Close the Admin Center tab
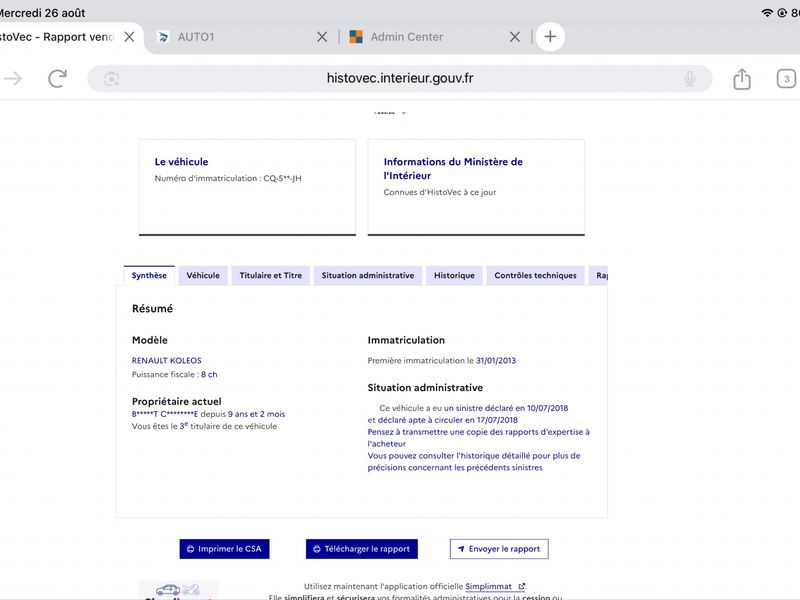The image size is (800, 600). [515, 37]
